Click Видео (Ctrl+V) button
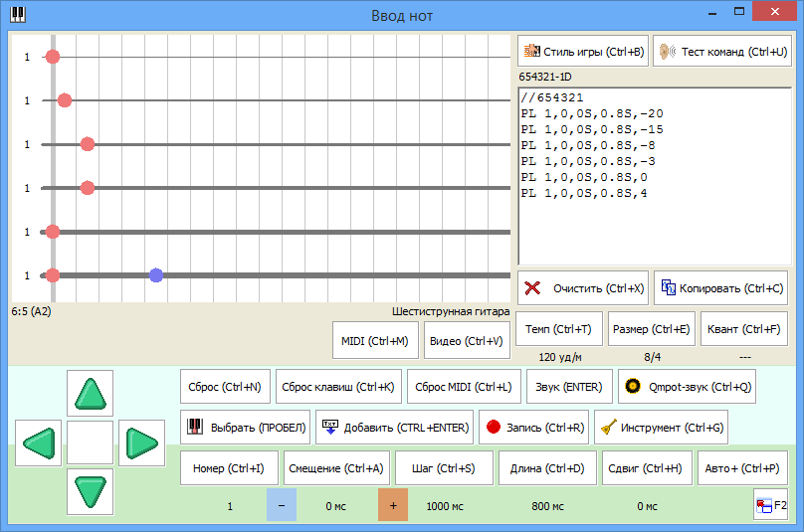The height and width of the screenshot is (532, 804). pos(467,340)
